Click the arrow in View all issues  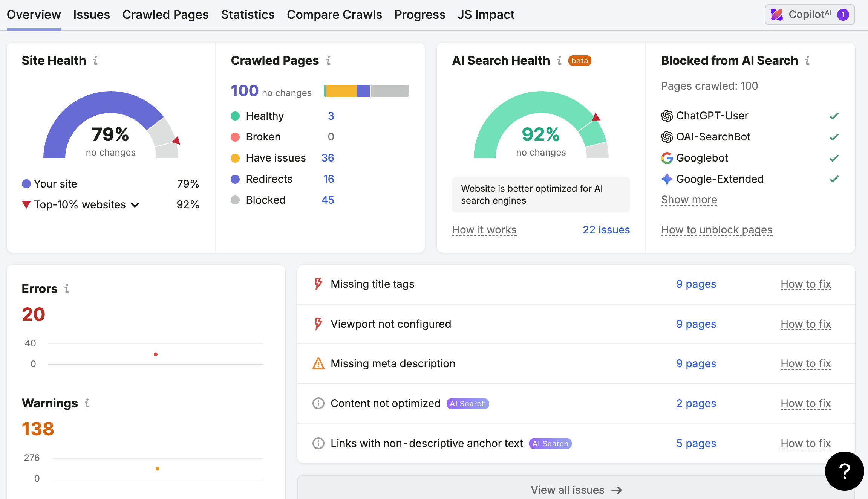pos(617,490)
